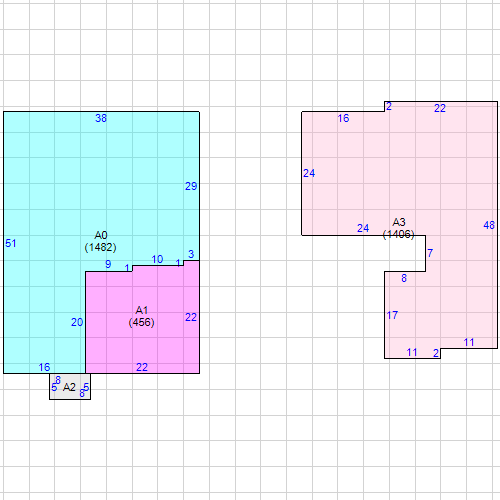The width and height of the screenshot is (500, 500).
Task: Select the 51 dimension on A0's left edge
Action: point(11,243)
